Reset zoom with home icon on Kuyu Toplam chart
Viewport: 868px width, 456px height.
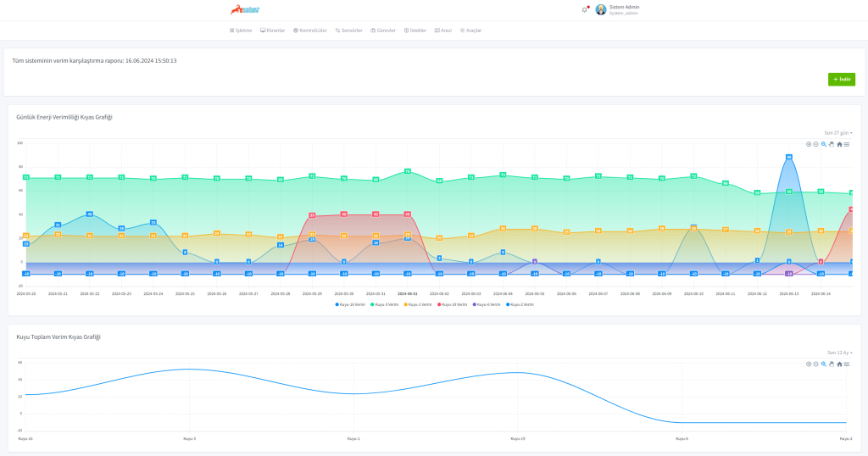(839, 364)
